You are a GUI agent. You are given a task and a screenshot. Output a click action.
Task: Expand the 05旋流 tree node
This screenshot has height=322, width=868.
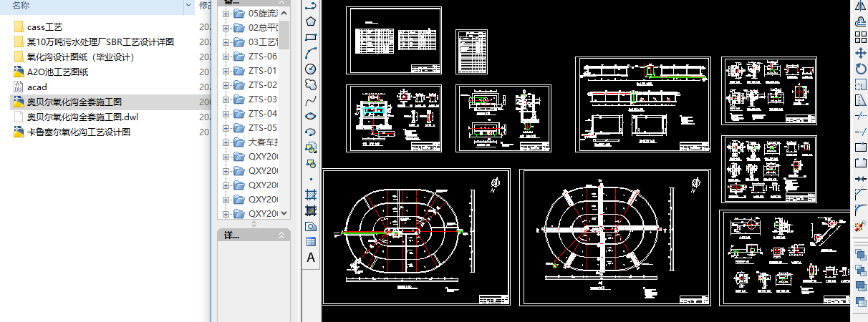pos(226,14)
